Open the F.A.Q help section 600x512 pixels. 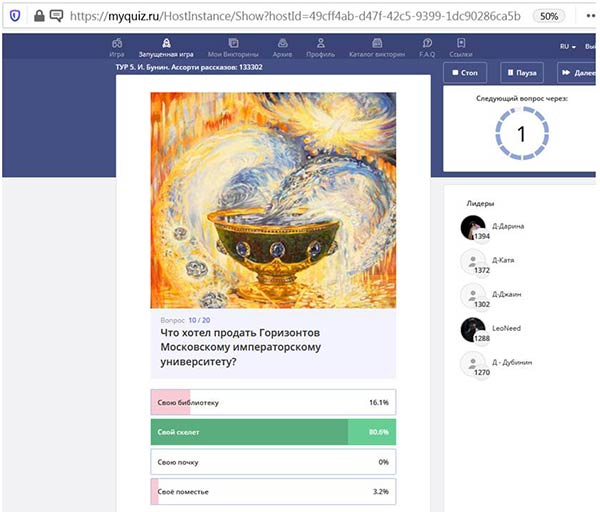coord(427,47)
